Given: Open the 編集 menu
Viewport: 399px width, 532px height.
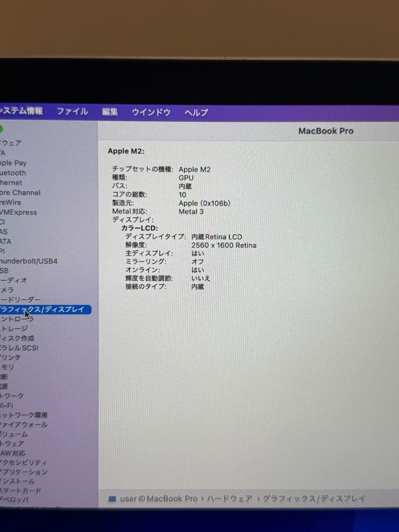Looking at the screenshot, I should [x=109, y=112].
